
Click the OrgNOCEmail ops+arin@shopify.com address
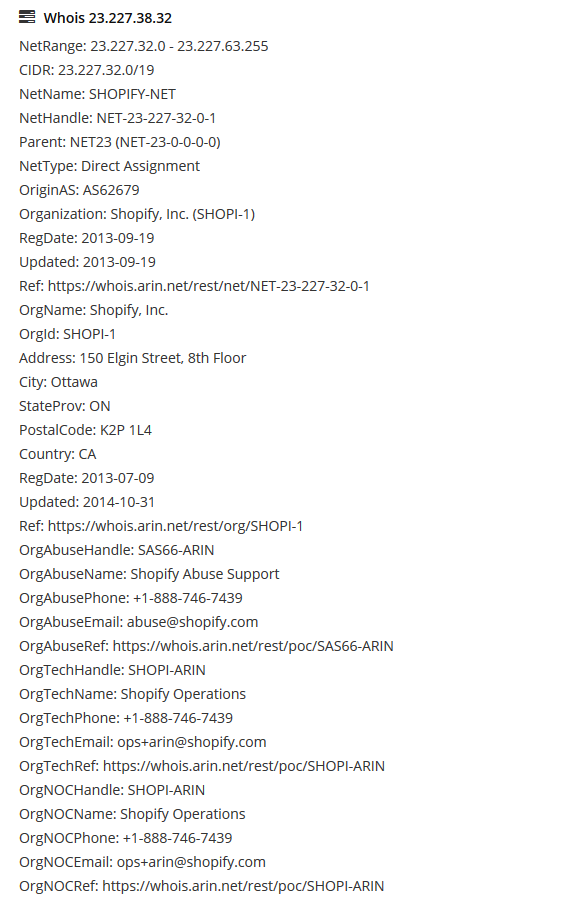tap(192, 862)
